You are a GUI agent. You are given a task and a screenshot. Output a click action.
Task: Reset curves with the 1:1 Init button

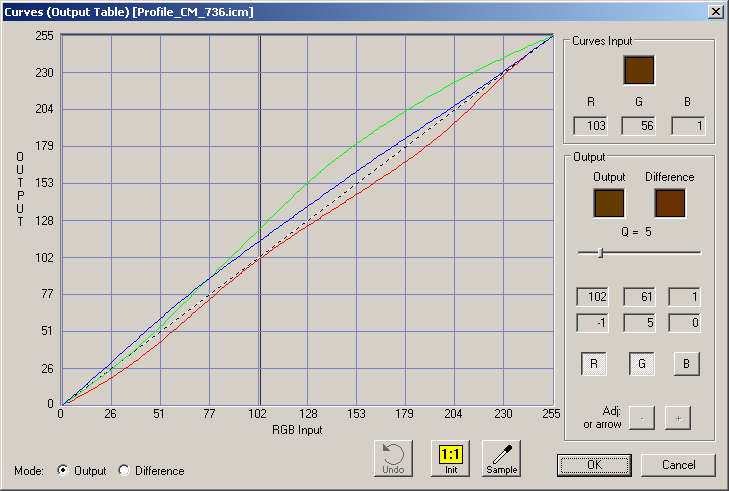(x=451, y=458)
